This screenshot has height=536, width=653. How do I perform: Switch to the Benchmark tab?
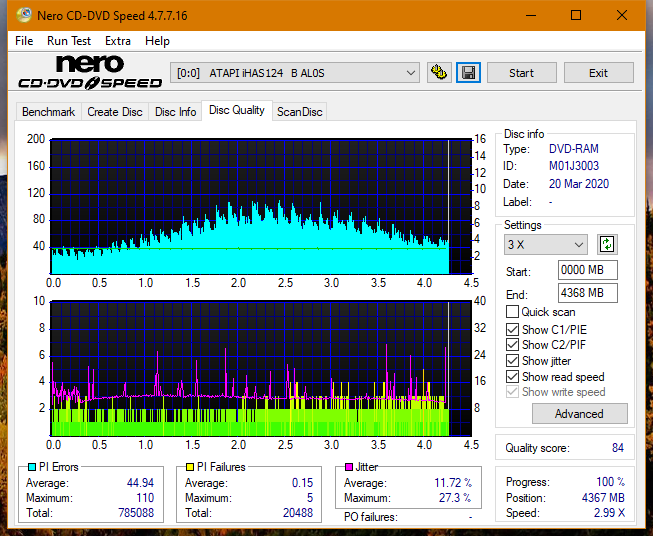click(x=49, y=112)
